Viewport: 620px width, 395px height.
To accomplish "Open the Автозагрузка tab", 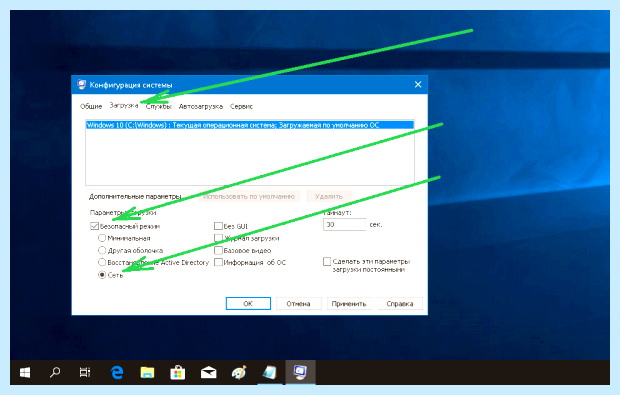I will (201, 106).
